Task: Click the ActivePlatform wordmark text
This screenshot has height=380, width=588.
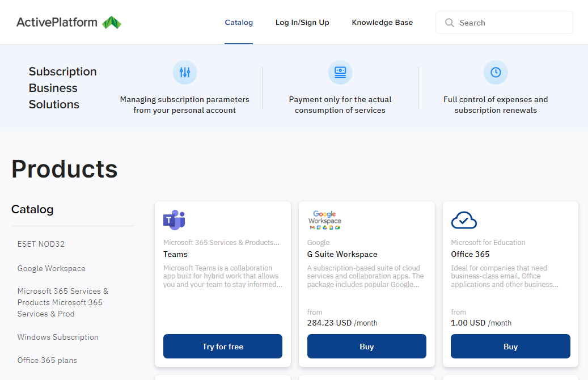Action: pos(57,23)
